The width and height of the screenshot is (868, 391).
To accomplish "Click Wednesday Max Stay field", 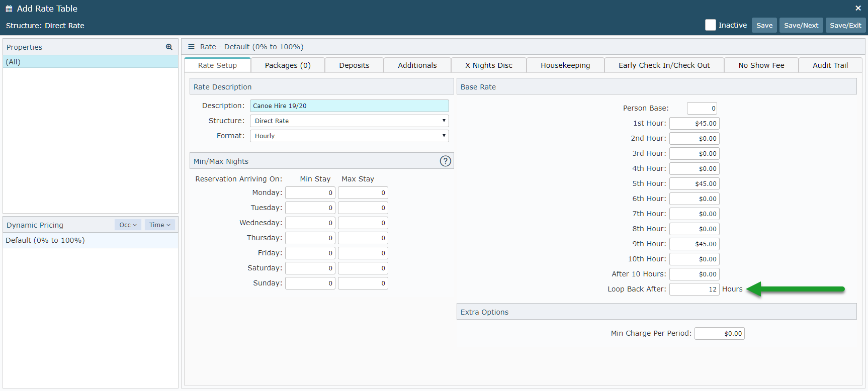I will pyautogui.click(x=363, y=223).
